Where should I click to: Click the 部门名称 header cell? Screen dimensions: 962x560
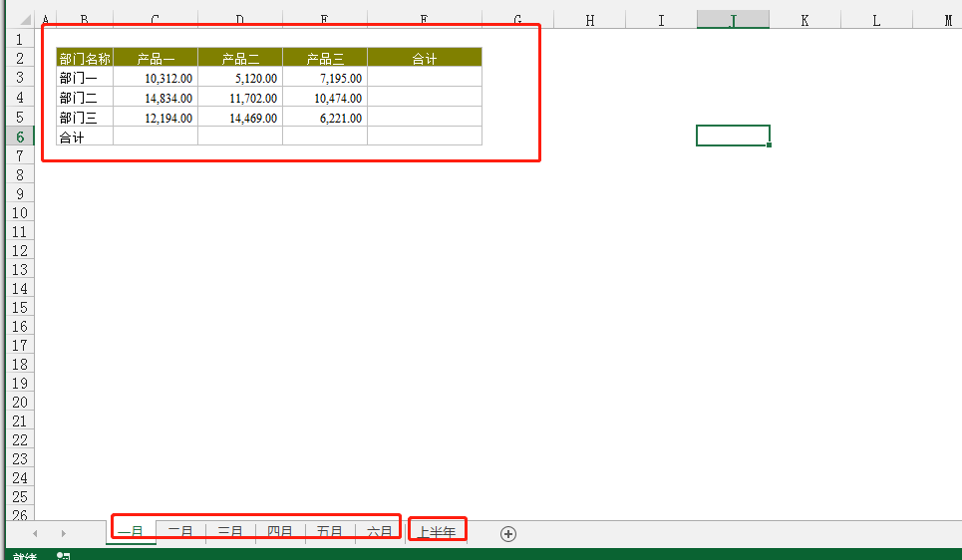tap(85, 58)
